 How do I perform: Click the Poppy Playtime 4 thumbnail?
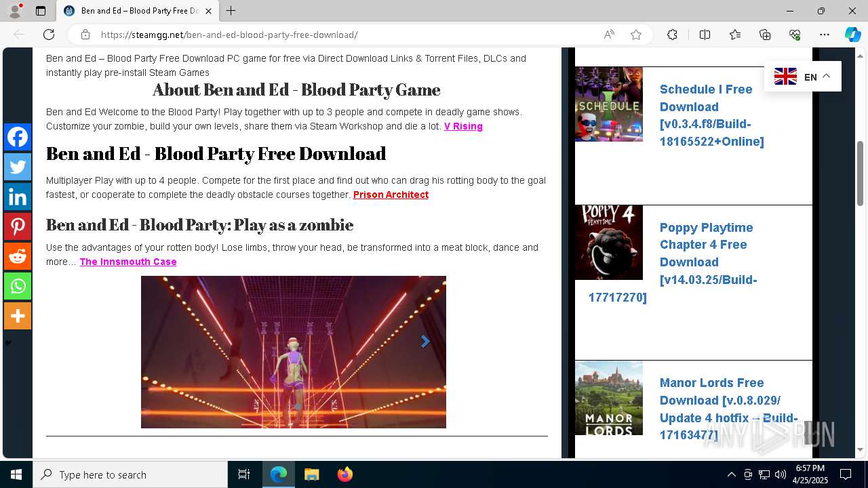pos(609,242)
